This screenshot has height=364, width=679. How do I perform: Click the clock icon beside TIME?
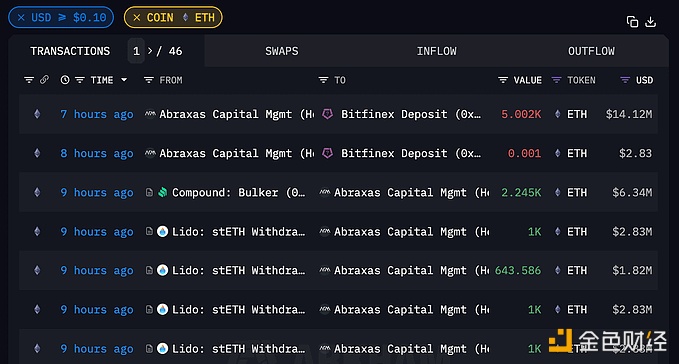[65, 80]
